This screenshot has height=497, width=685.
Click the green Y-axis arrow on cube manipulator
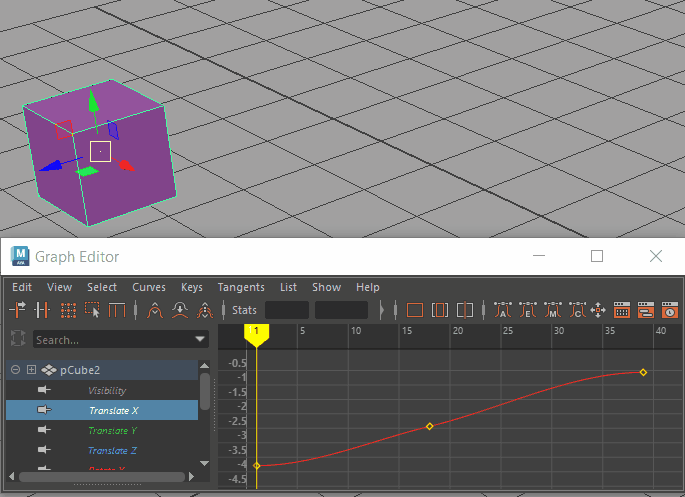pos(93,101)
